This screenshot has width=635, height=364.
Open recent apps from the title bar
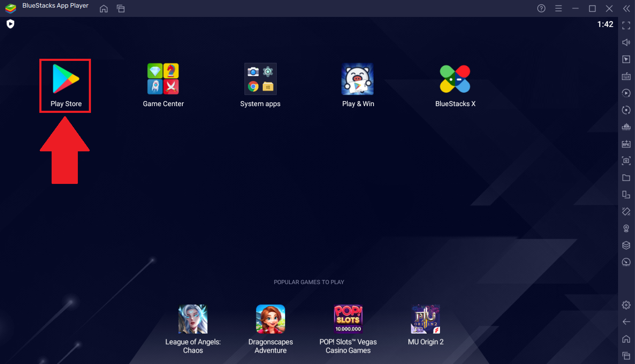(x=121, y=8)
